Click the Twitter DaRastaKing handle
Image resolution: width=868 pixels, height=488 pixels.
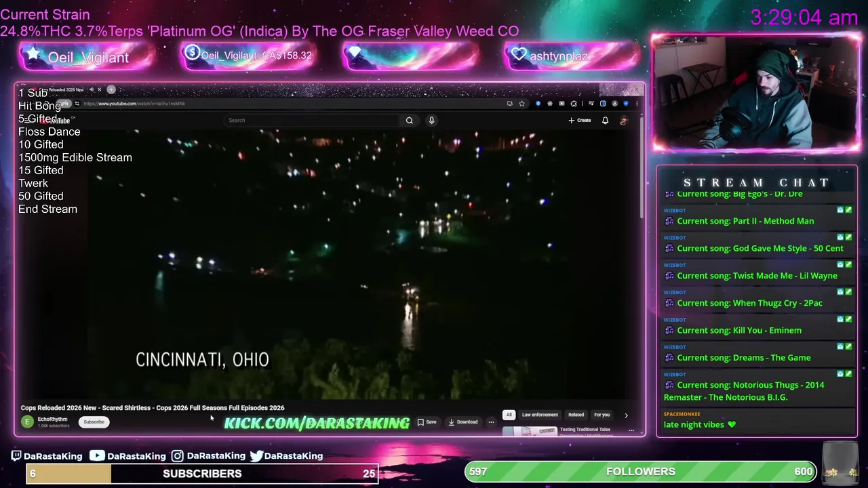[x=286, y=456]
